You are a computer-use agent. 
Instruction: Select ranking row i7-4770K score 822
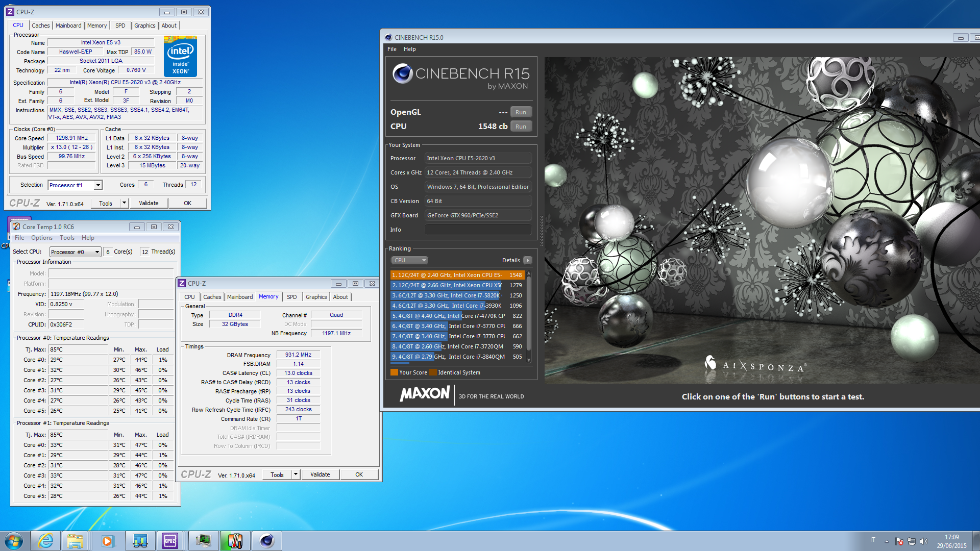click(x=457, y=316)
